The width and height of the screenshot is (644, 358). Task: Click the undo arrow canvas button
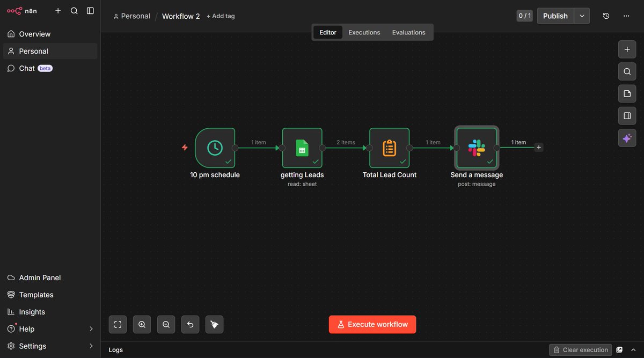pyautogui.click(x=191, y=324)
